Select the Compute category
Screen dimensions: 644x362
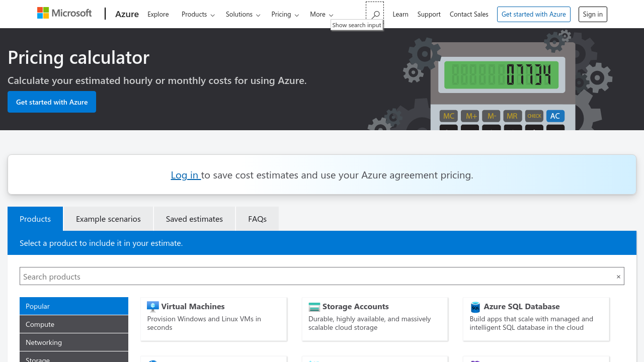pyautogui.click(x=74, y=324)
